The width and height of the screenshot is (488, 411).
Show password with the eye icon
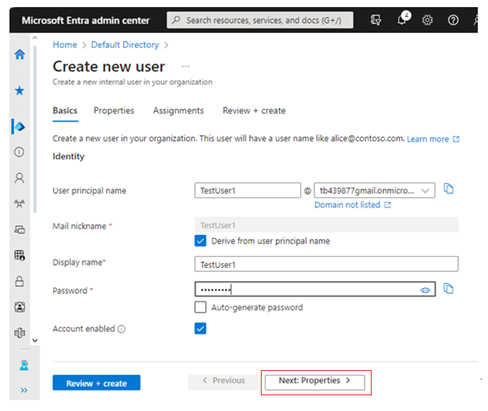pos(425,290)
